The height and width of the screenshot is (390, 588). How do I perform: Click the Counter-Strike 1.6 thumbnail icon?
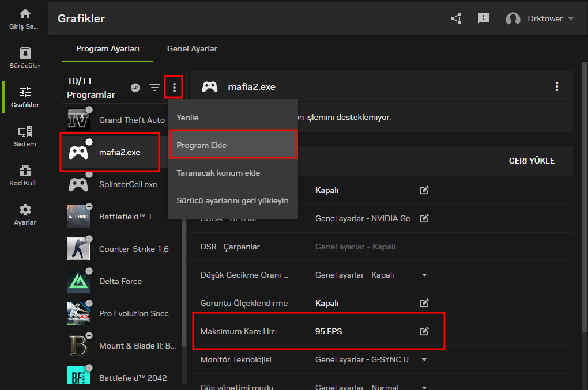tap(78, 249)
